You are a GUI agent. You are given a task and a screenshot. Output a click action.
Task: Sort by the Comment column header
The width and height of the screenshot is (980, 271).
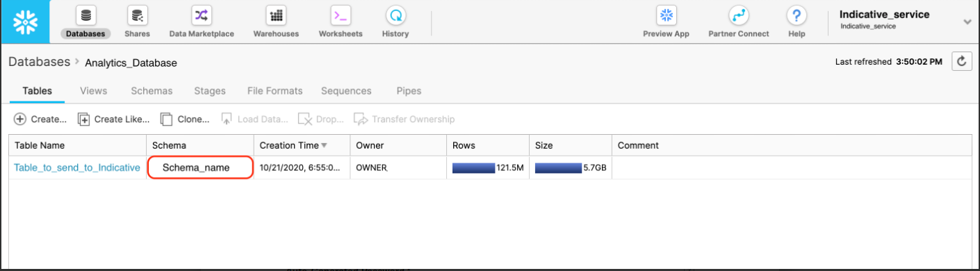click(792, 145)
